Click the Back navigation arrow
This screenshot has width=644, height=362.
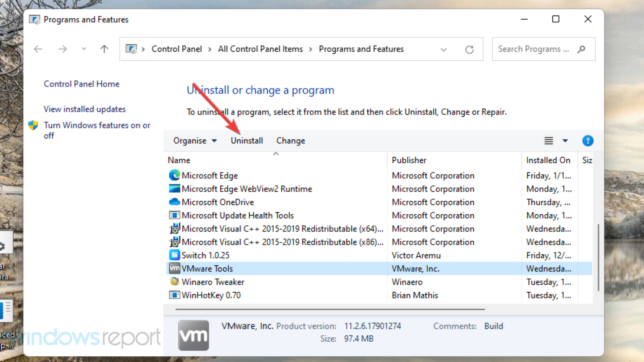click(38, 49)
